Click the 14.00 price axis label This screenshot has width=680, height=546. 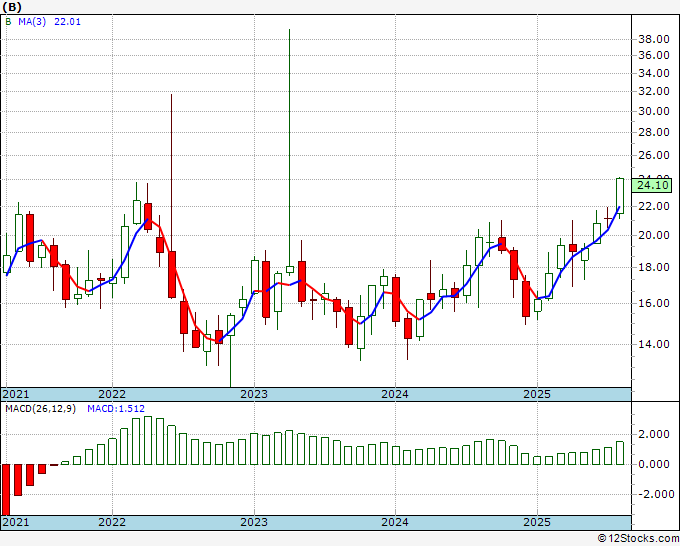coord(654,344)
